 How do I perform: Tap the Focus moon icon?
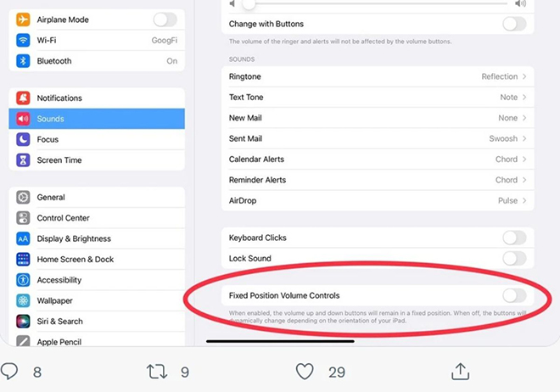point(23,139)
